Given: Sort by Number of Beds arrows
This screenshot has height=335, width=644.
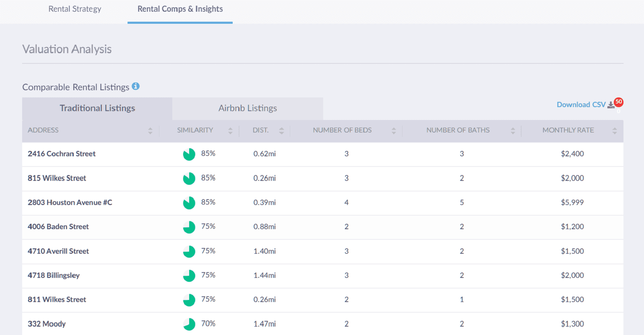Looking at the screenshot, I should click(394, 130).
